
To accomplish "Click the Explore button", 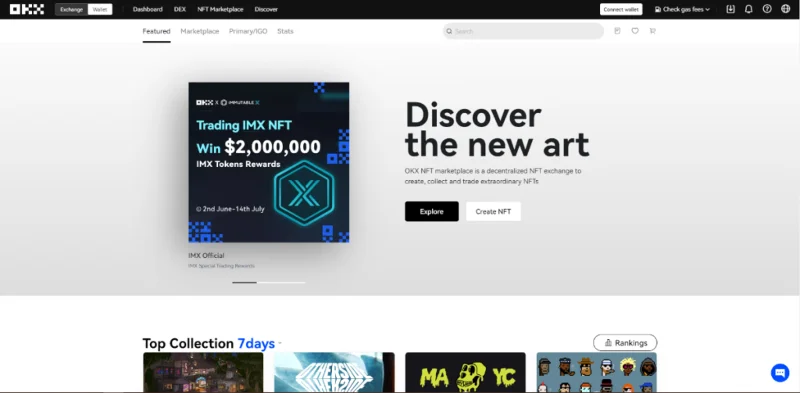I will pos(432,211).
